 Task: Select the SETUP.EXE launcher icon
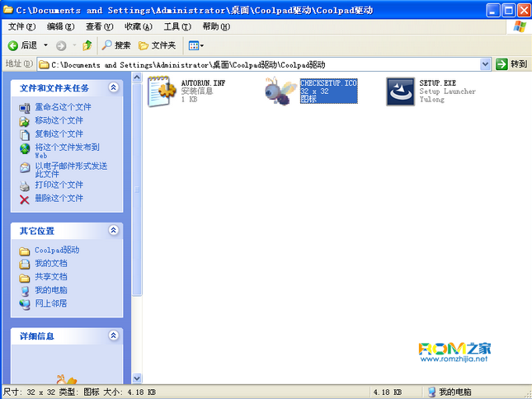[x=400, y=92]
